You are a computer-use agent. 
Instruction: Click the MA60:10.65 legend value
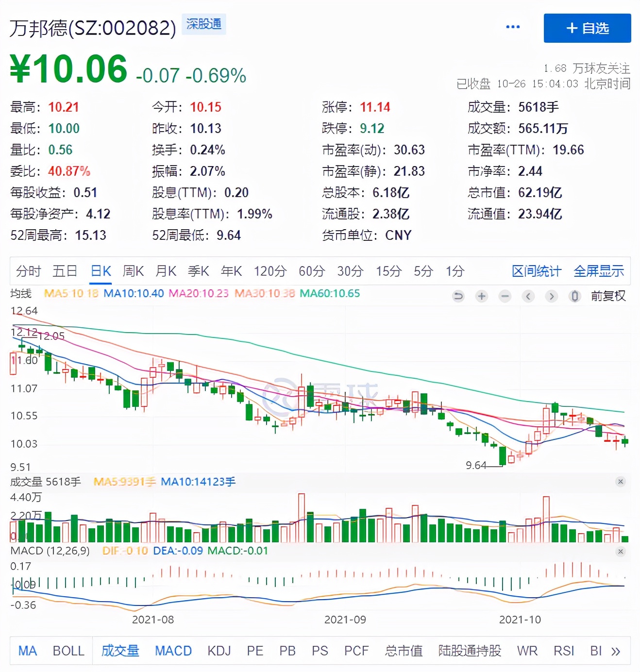(330, 293)
